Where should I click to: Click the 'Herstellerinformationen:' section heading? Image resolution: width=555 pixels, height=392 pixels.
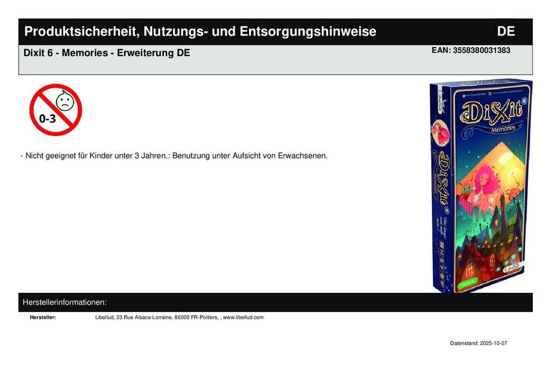(x=64, y=302)
